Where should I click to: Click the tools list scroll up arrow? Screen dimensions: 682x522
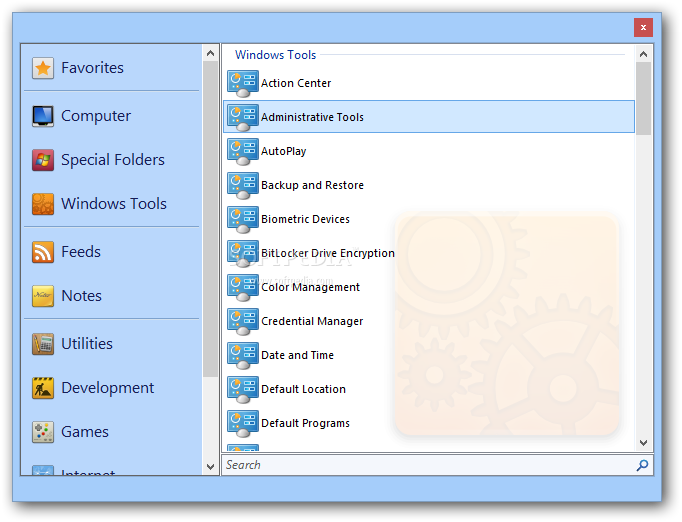643,54
